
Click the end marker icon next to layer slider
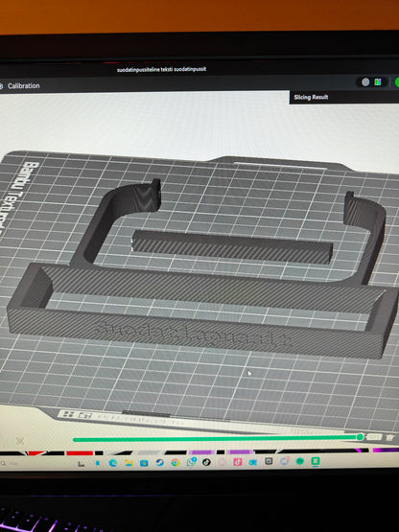click(x=389, y=437)
